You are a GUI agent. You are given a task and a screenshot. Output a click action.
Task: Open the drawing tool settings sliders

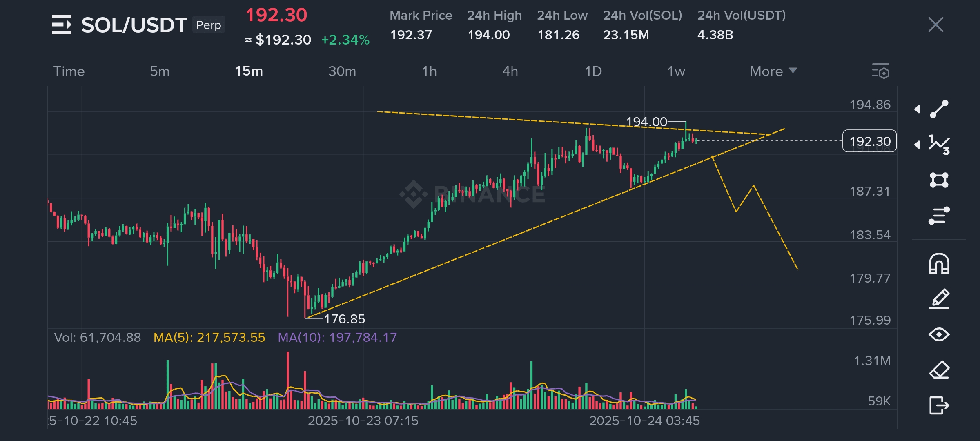pyautogui.click(x=939, y=216)
